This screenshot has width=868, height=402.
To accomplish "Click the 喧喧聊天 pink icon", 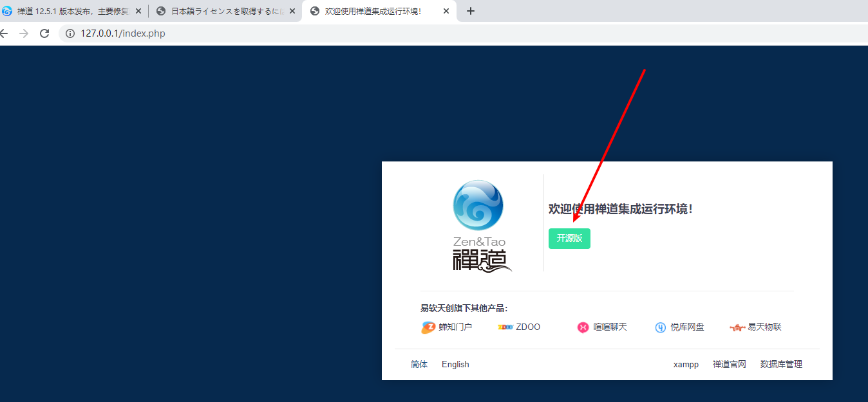I will 583,327.
